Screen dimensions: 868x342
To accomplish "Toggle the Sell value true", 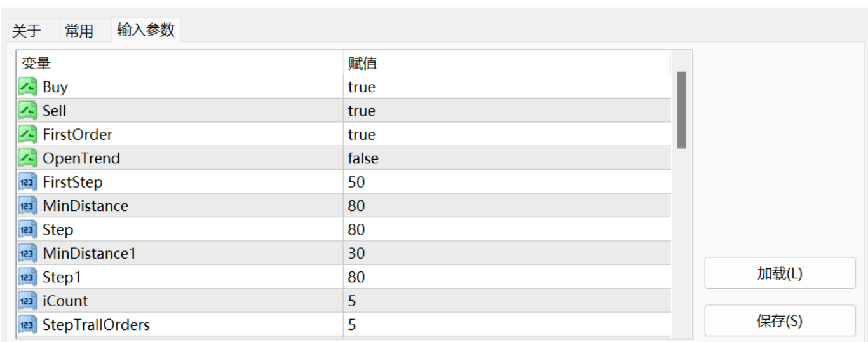I will coord(362,111).
